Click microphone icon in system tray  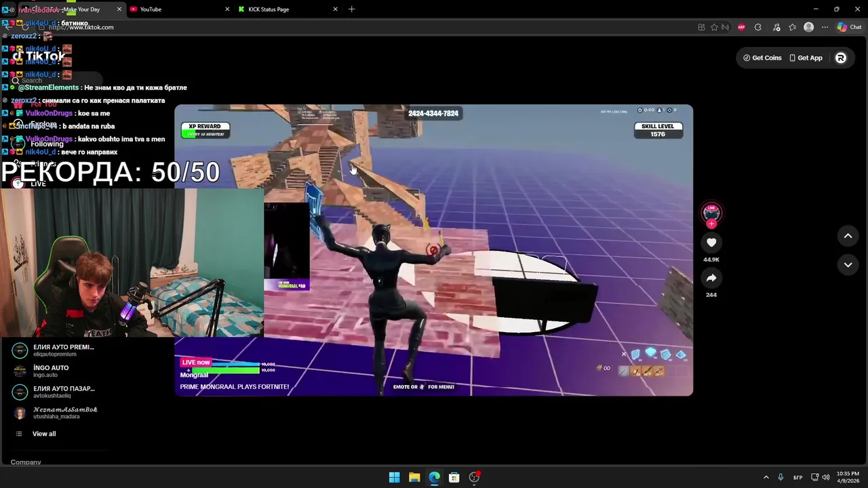coord(781,477)
